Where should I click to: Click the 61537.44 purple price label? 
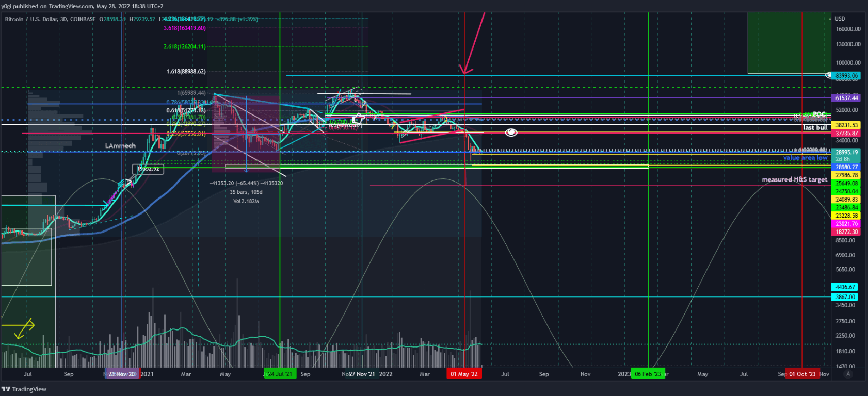coord(846,98)
